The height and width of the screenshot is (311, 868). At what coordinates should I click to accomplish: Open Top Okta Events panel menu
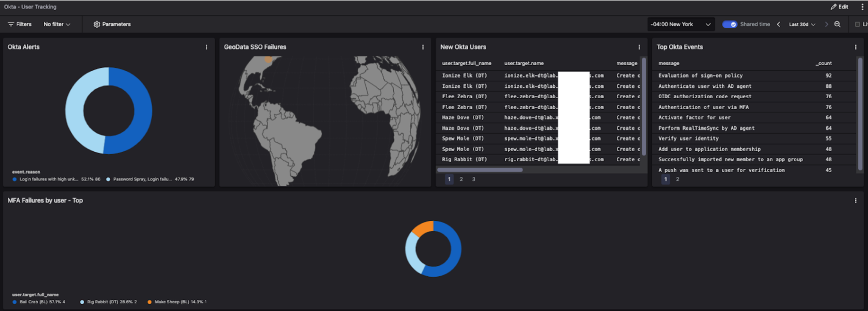[855, 47]
